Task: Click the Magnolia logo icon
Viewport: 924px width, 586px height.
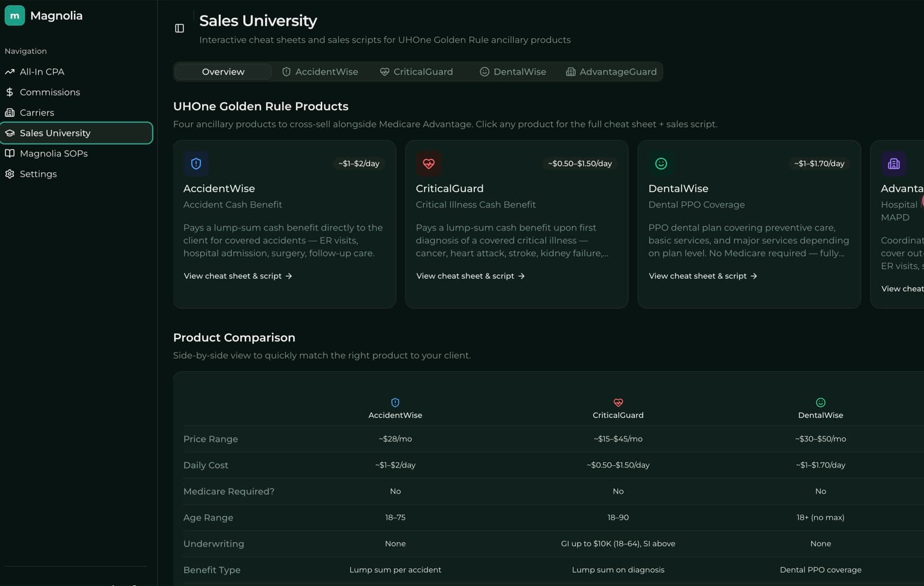Action: pyautogui.click(x=14, y=16)
